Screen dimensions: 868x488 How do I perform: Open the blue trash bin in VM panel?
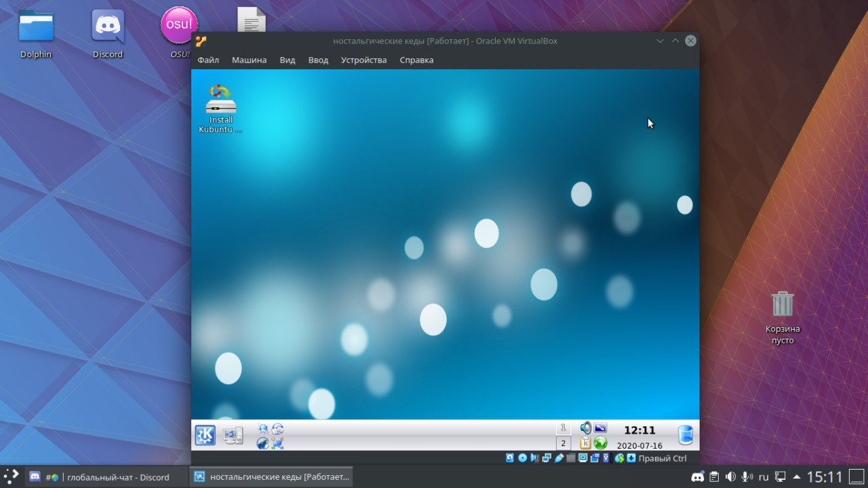(686, 435)
